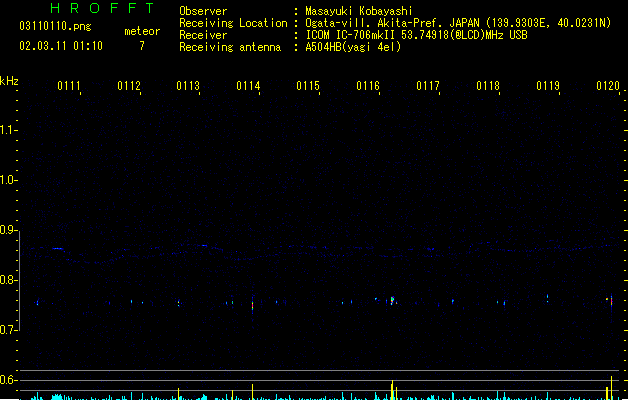Screen dimensions: 629x400
Task: Click the bright meteor echo near 0116
Action: click(x=393, y=301)
